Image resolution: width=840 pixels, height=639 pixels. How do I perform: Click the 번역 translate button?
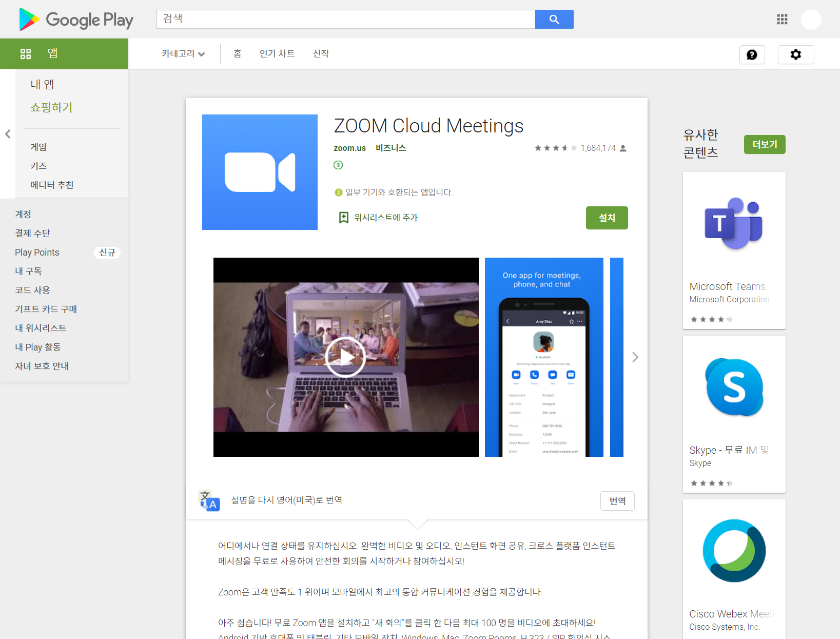pyautogui.click(x=617, y=501)
